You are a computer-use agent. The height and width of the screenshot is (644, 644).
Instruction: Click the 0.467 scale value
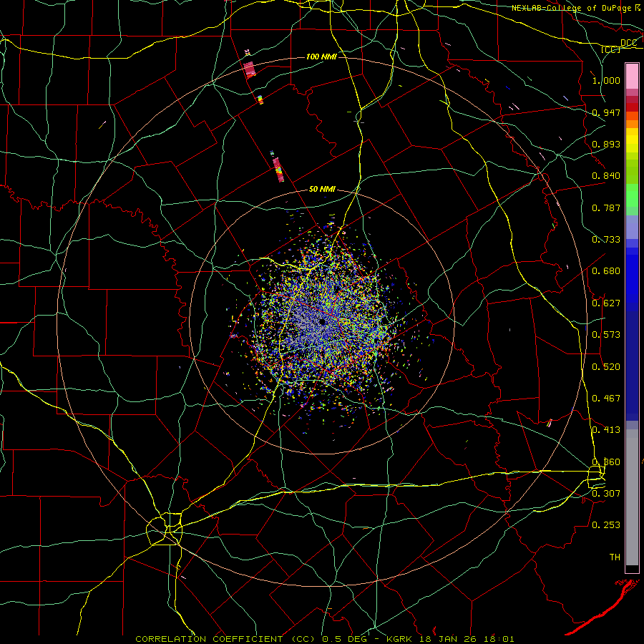point(606,399)
